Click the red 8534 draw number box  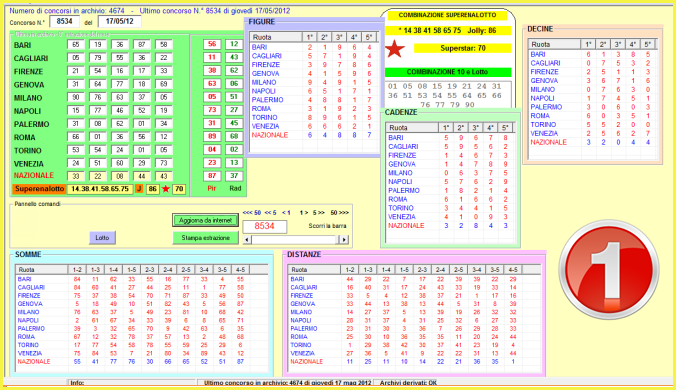point(264,226)
